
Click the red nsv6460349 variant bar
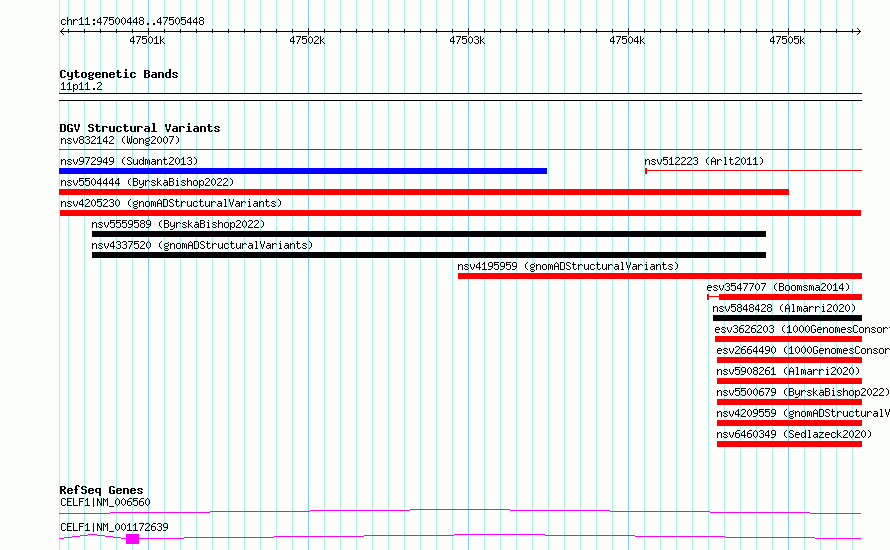789,444
